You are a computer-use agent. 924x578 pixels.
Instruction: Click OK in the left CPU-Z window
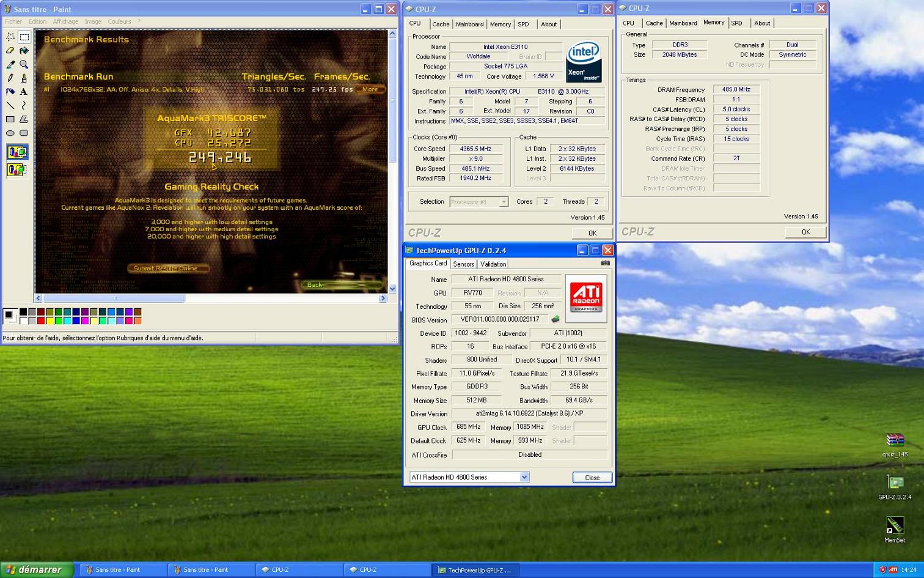pos(592,233)
